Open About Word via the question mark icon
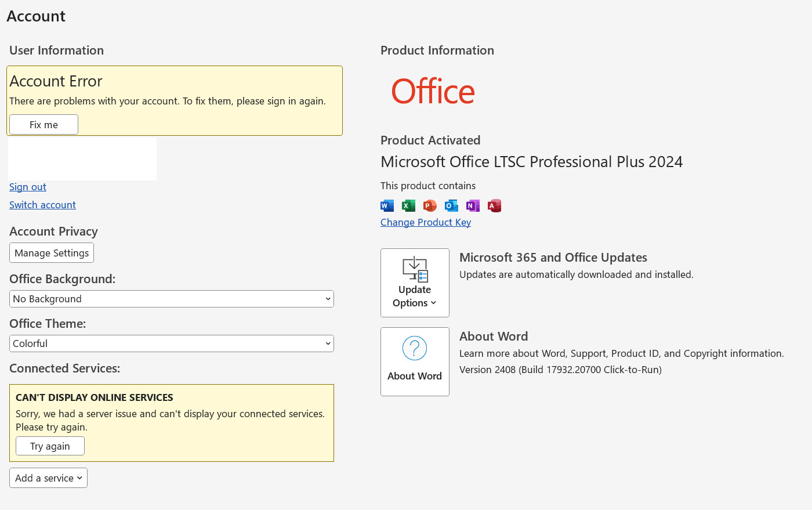 (x=415, y=347)
